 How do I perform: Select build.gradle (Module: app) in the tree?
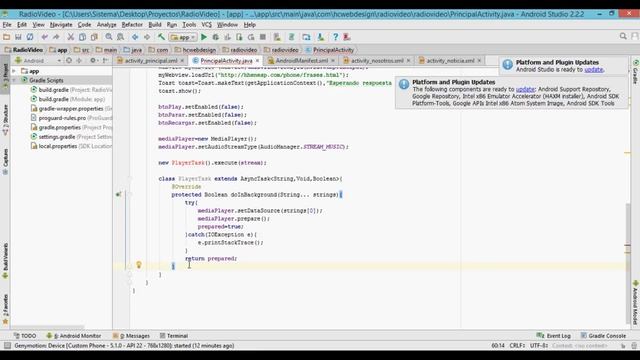click(x=68, y=99)
